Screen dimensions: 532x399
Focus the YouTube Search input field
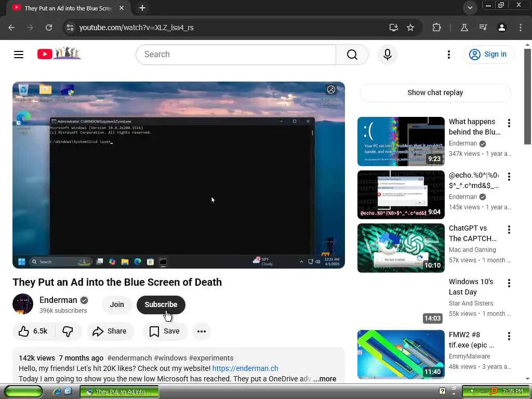pyautogui.click(x=236, y=54)
